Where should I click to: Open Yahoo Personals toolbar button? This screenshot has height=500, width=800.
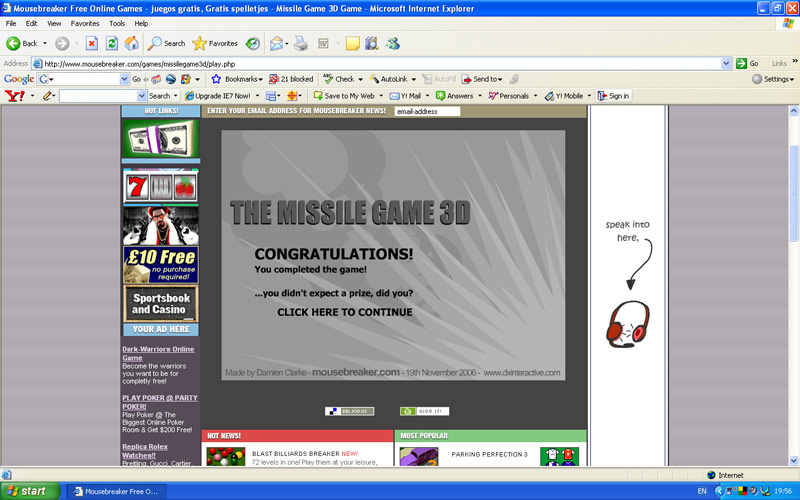tap(508, 95)
